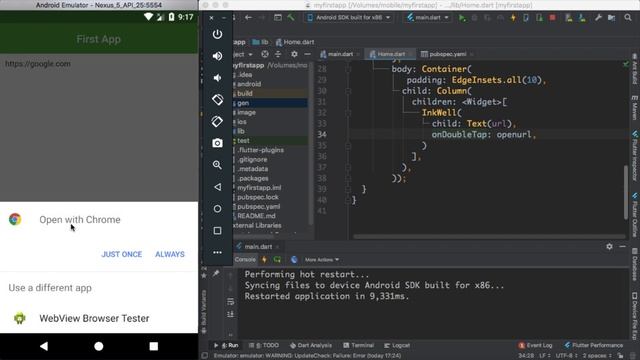Image resolution: width=640 pixels, height=360 pixels.
Task: Toggle code fold on line 28
Action: click(x=348, y=69)
